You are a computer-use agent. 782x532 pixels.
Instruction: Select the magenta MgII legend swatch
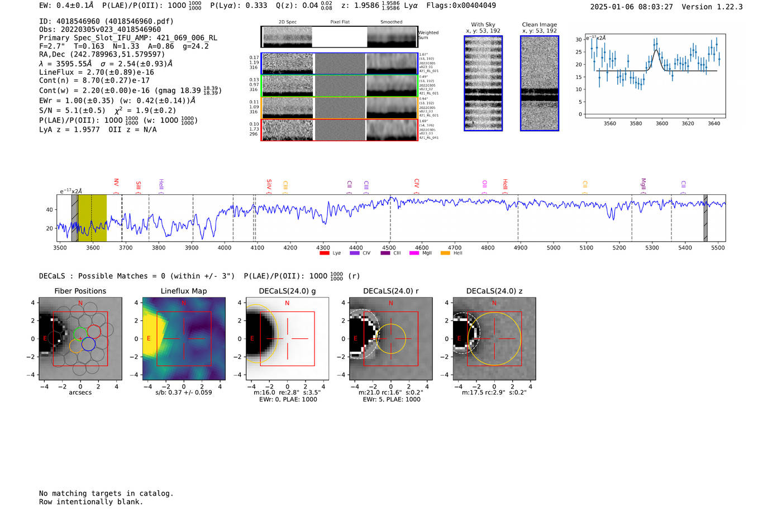click(x=414, y=253)
